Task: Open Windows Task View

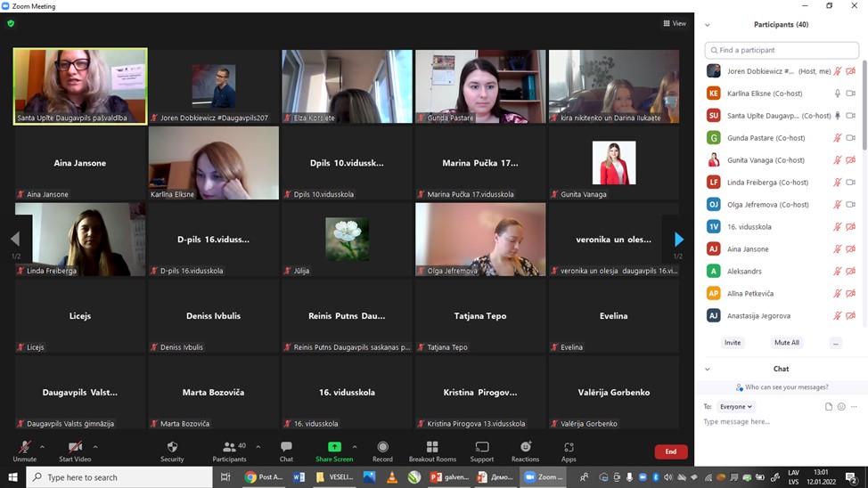Action: [225, 477]
